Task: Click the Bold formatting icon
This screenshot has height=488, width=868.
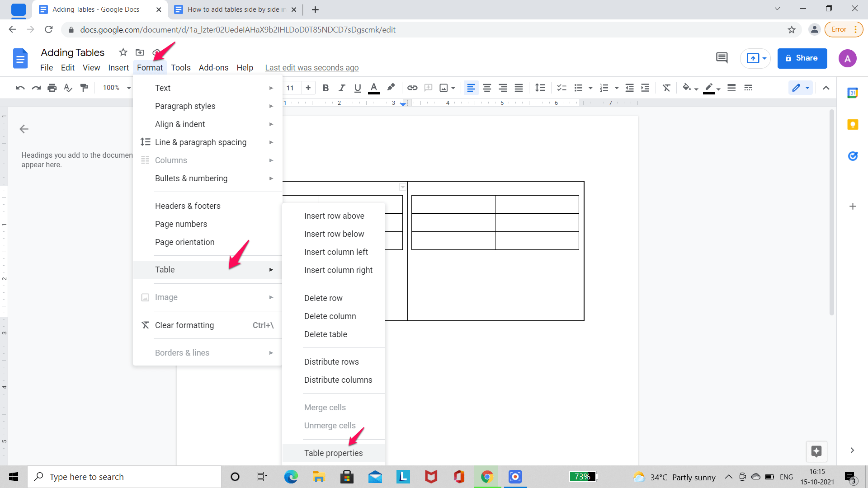Action: (325, 88)
